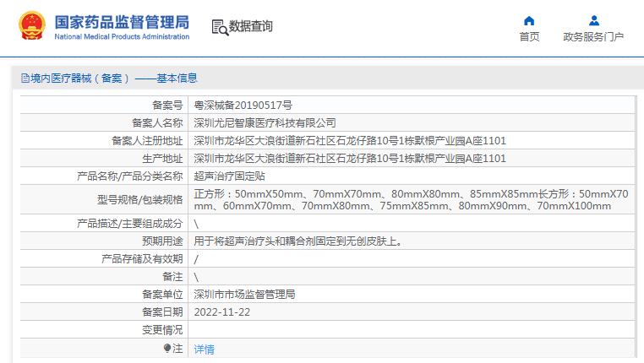Click the 变更情况 label

click(162, 330)
